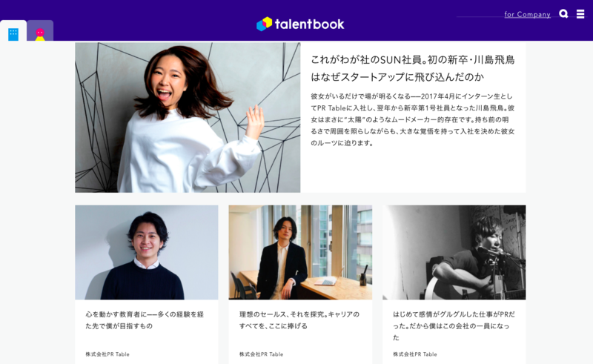Open featured photo of jumping woman
593x364 pixels.
(188, 117)
